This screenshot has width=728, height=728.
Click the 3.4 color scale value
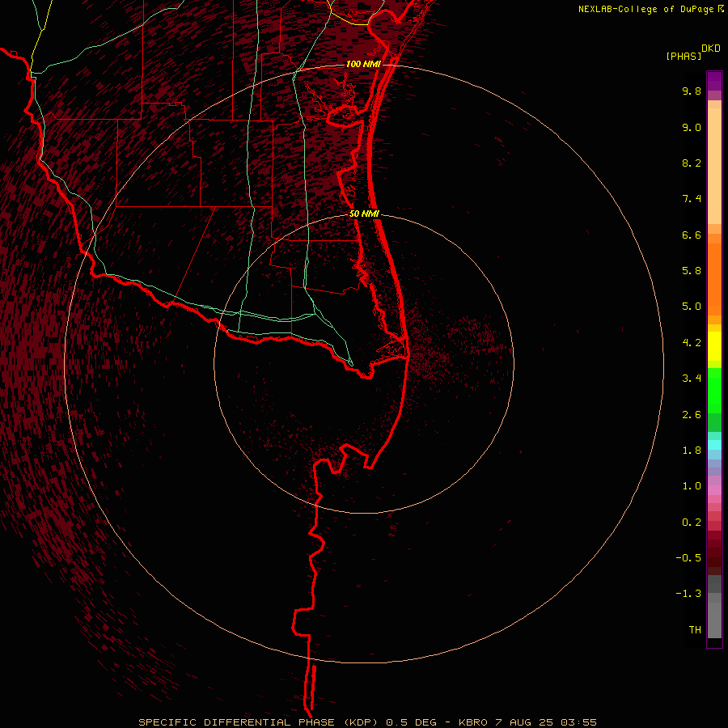point(692,378)
